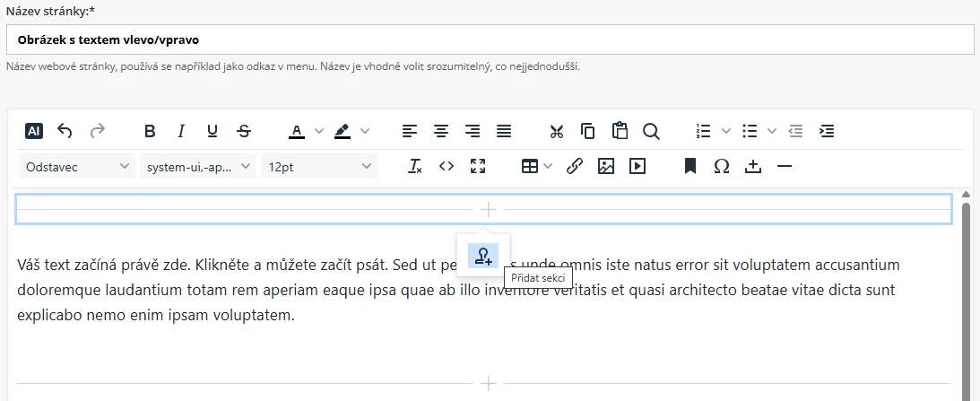This screenshot has height=401, width=980.
Task: Toggle strikethrough formatting
Action: point(244,131)
